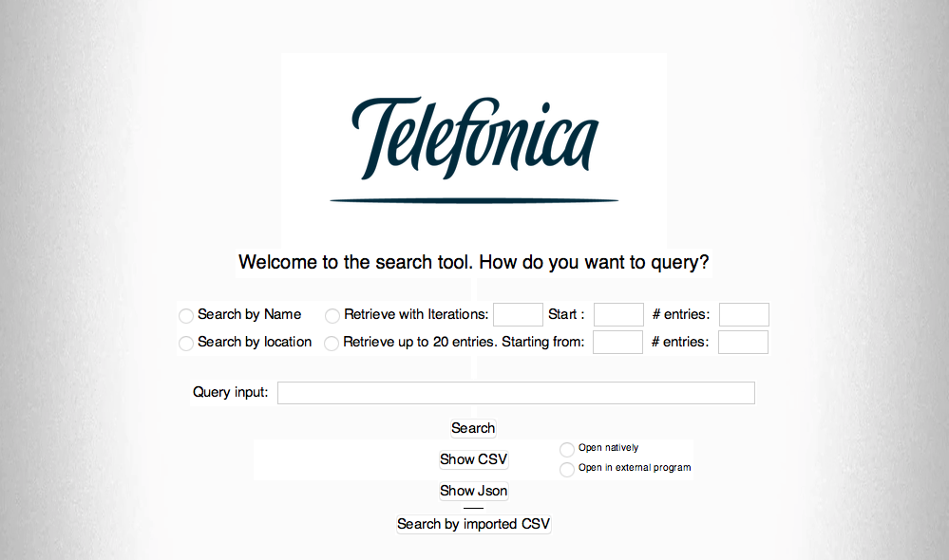Start a Search by imported CSV
949x560 pixels.
coord(473,523)
